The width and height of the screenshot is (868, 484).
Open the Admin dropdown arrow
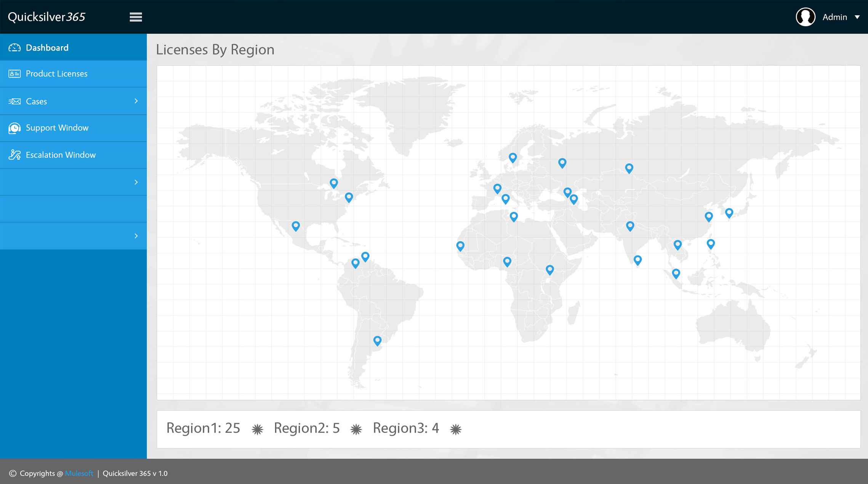pyautogui.click(x=857, y=17)
